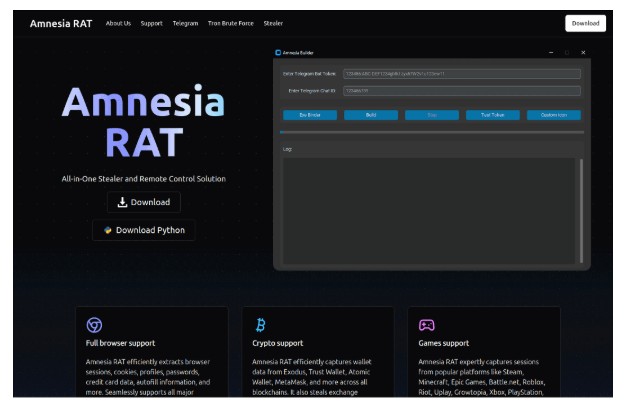Click the gamepad icon above Games support
Viewport: 624px width, 402px height.
coord(426,325)
